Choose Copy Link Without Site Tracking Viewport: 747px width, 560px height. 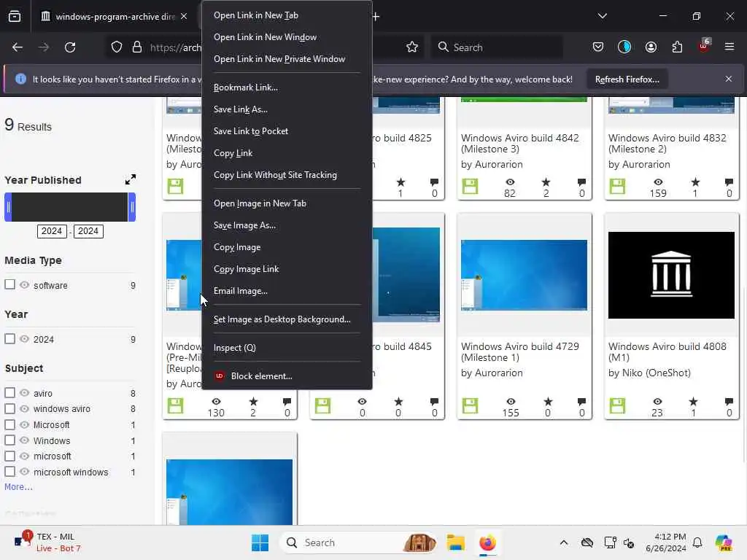pyautogui.click(x=287, y=175)
